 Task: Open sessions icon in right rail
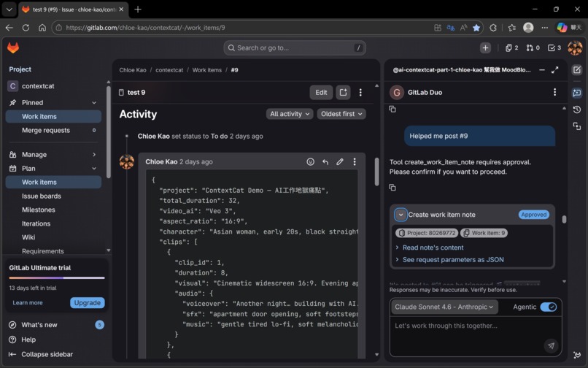(x=577, y=126)
